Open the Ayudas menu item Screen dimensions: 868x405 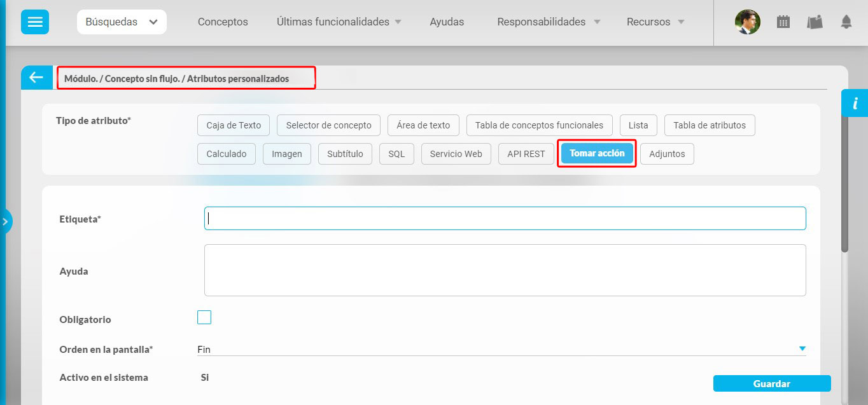point(447,22)
